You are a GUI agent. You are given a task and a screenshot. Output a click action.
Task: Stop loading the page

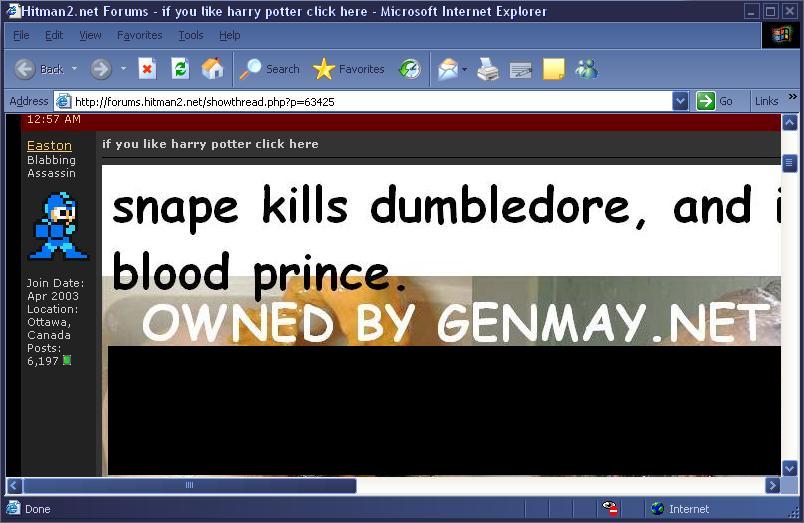click(147, 69)
